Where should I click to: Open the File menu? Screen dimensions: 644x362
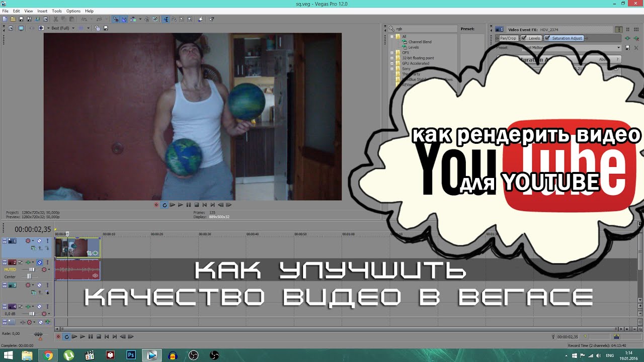tap(5, 11)
